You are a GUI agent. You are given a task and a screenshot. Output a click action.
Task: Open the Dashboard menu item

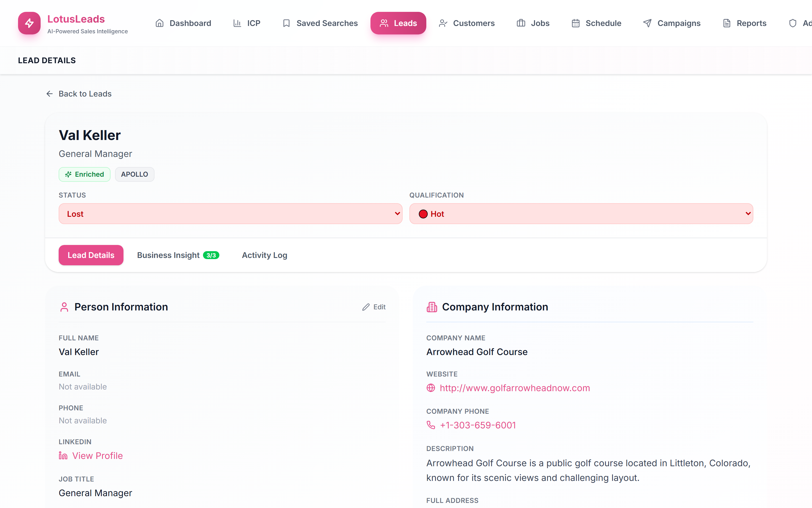(x=183, y=23)
